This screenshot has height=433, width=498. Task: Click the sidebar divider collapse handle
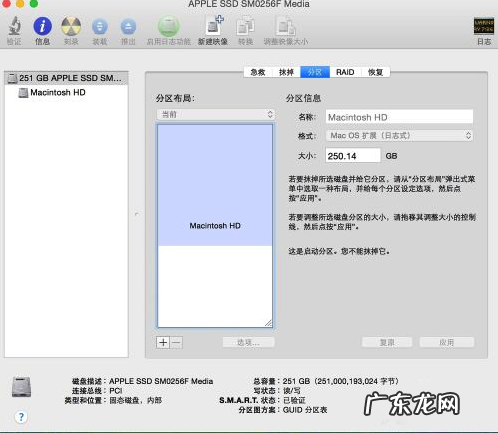137,214
